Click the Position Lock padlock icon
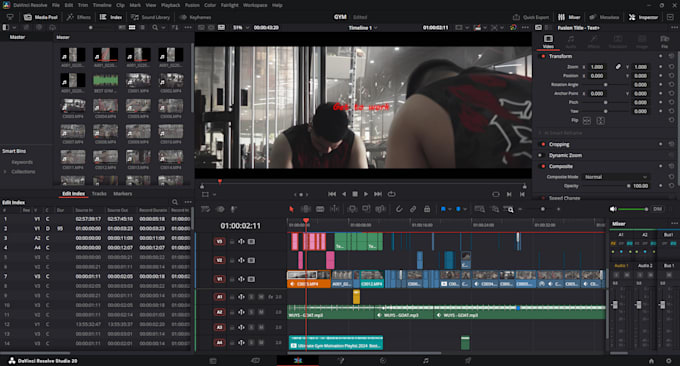Image resolution: width=680 pixels, height=366 pixels. pos(427,209)
